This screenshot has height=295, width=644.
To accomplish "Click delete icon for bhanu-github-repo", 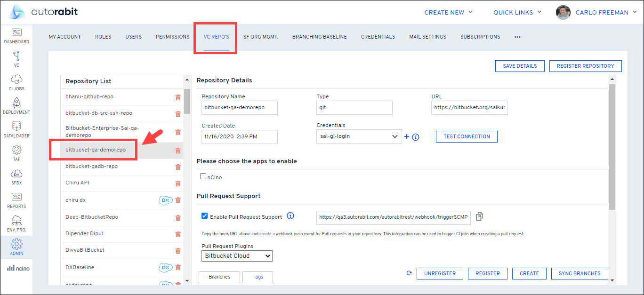I will click(x=178, y=97).
